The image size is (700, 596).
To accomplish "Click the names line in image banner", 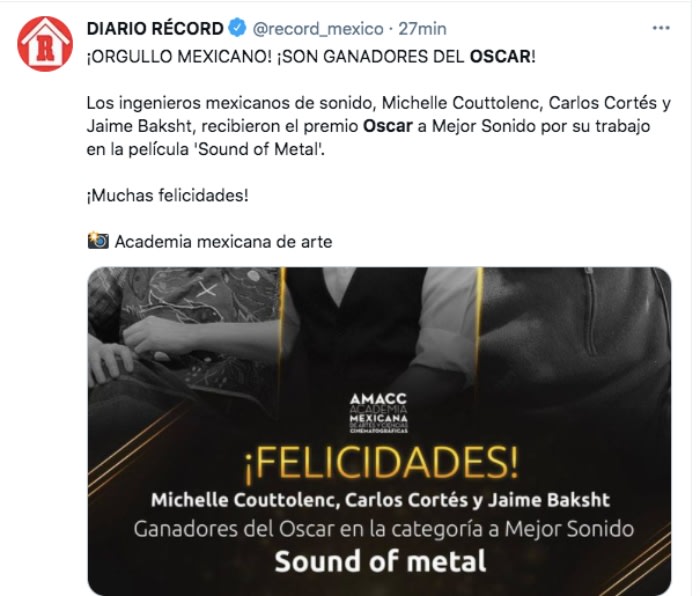I will [x=380, y=500].
